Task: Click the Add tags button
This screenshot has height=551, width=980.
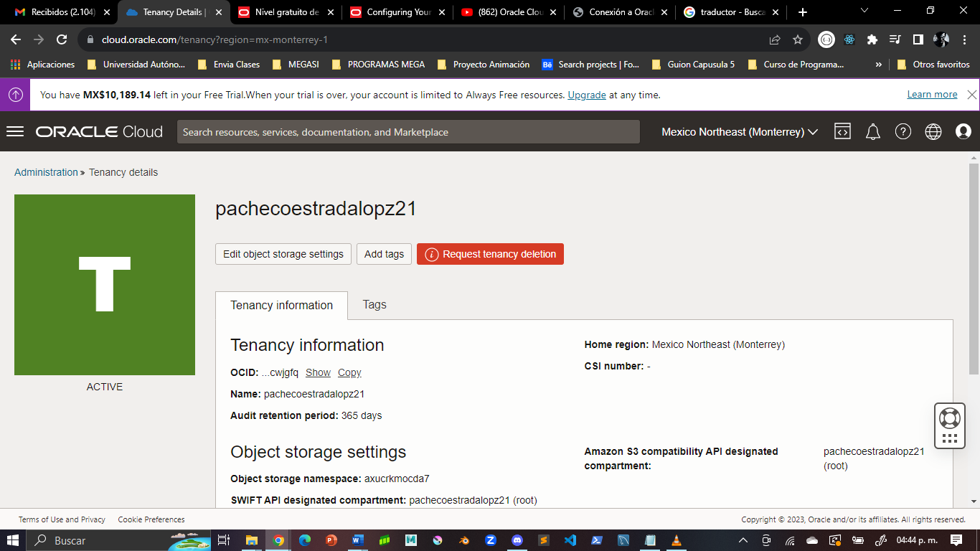Action: click(x=384, y=254)
